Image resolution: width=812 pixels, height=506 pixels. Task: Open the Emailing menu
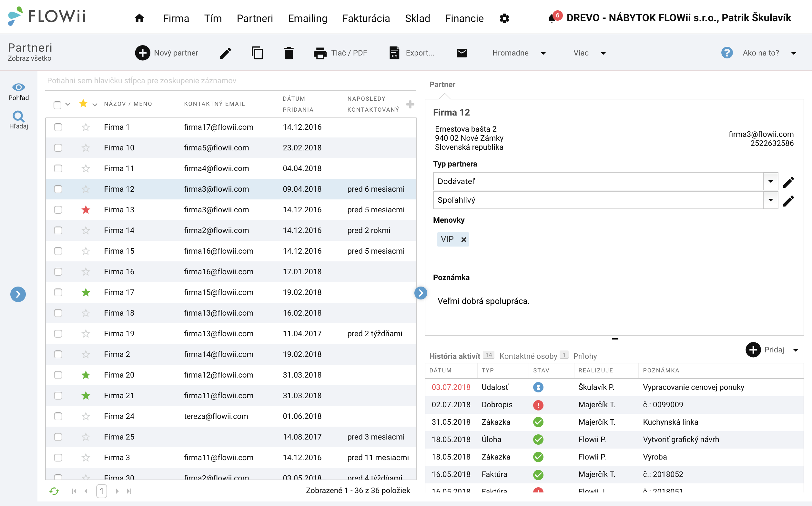pyautogui.click(x=308, y=18)
